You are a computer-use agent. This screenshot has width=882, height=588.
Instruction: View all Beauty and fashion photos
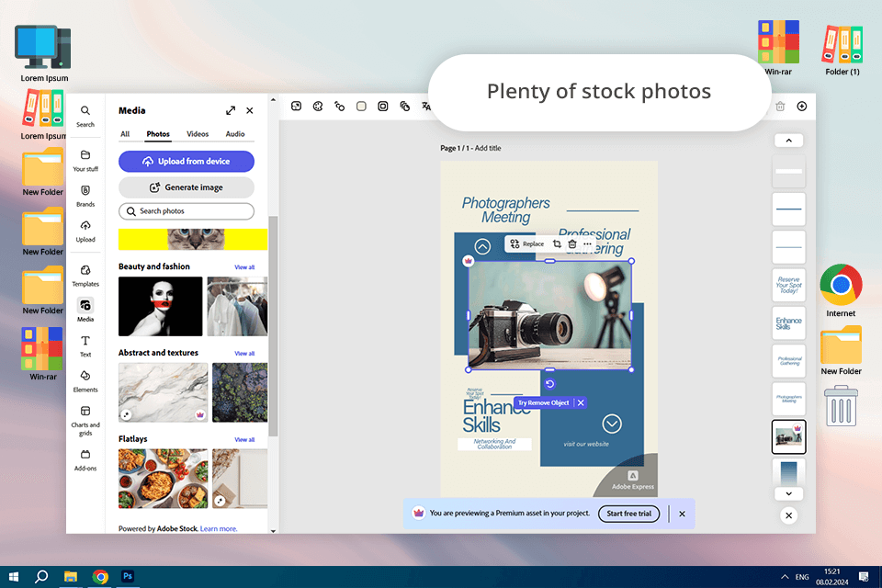[x=244, y=267]
